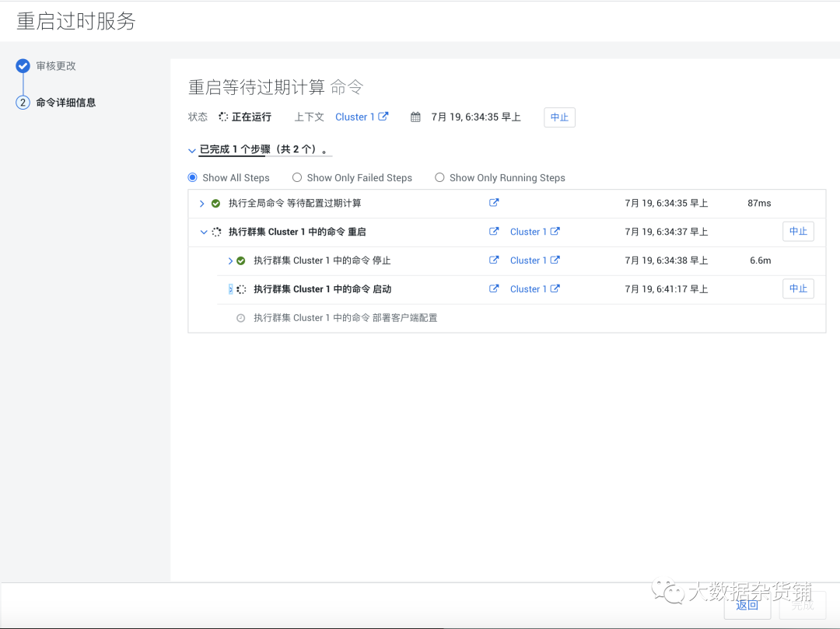This screenshot has width=840, height=629.
Task: Click timestamp 7月 19, 6:34:38 早上
Action: [667, 260]
